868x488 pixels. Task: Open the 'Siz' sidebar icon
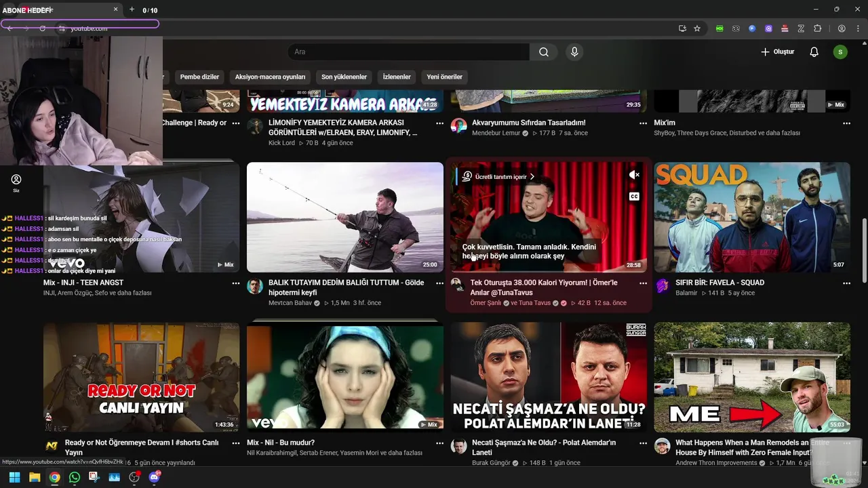[x=16, y=182]
